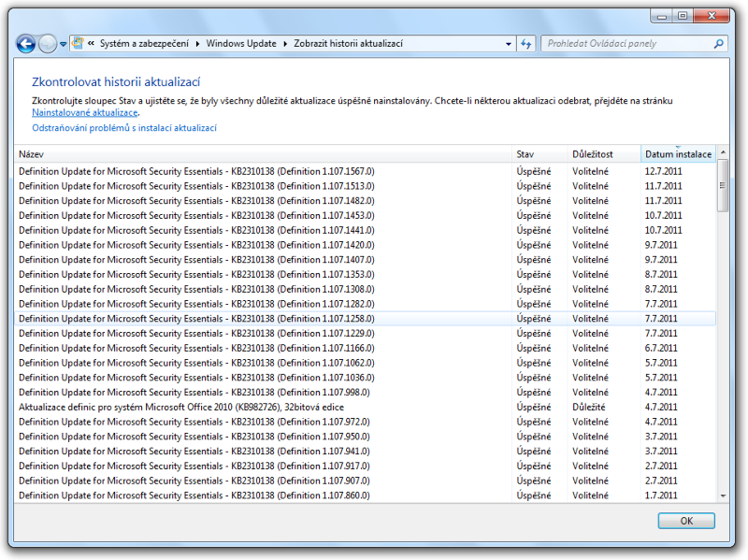Click the 1.7.2011 installation date cell
Screen dimensions: 748x560
(661, 495)
